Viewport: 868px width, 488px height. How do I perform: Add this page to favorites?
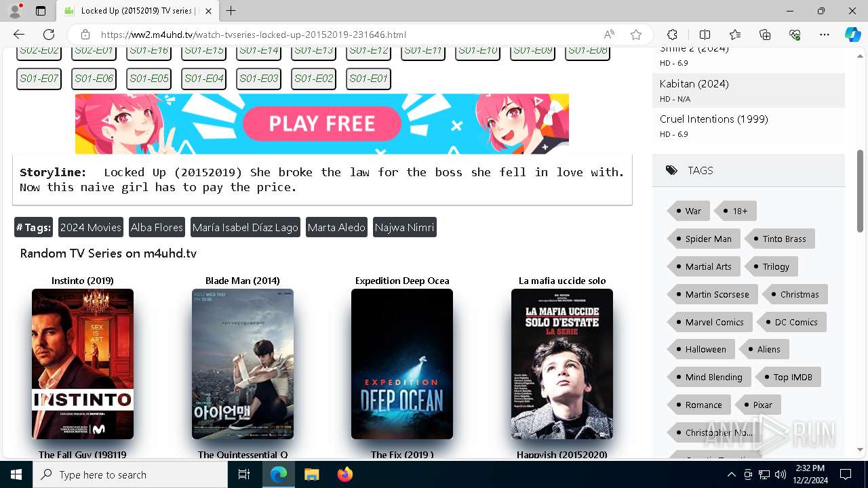[x=635, y=35]
